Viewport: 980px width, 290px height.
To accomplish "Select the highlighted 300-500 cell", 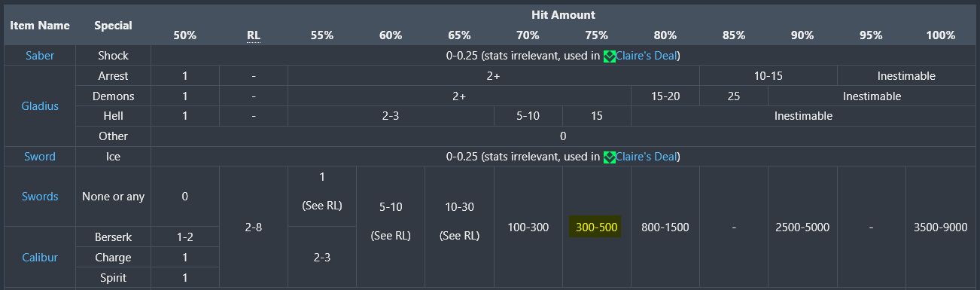I will tap(596, 227).
